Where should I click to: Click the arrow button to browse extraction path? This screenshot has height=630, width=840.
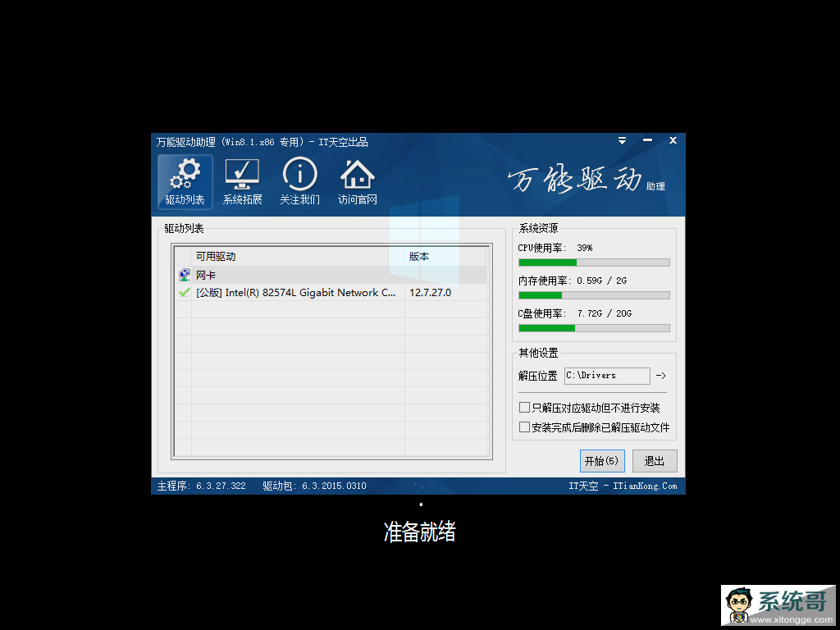[661, 376]
